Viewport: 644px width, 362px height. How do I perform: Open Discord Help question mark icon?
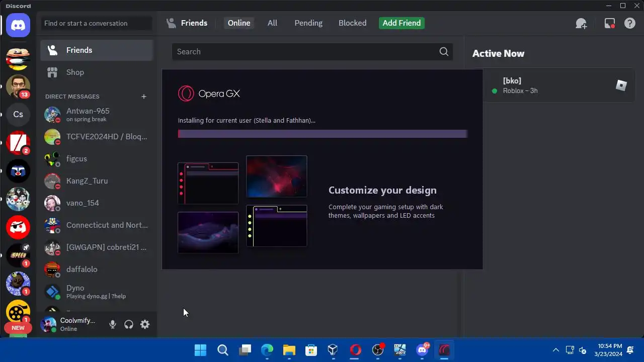click(x=630, y=23)
